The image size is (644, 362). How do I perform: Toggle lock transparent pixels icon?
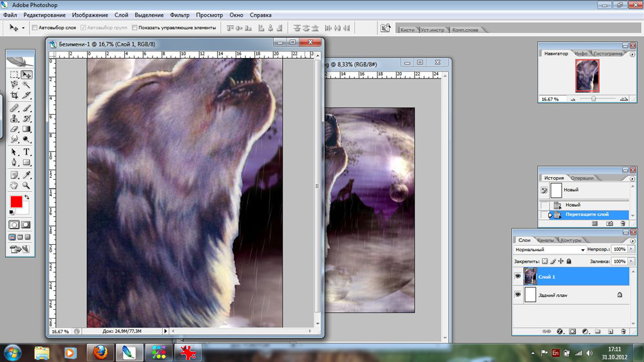tap(545, 262)
